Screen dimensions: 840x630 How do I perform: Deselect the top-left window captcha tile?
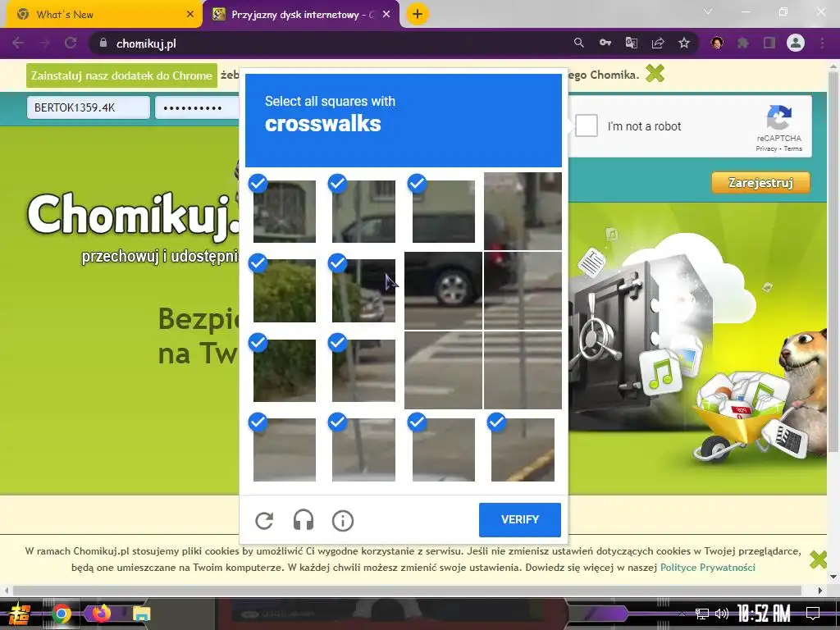(284, 211)
